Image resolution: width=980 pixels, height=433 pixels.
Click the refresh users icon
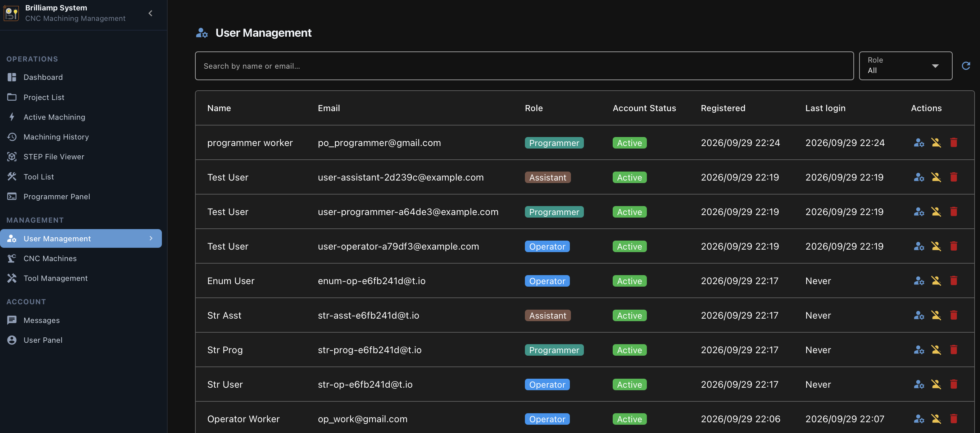(x=966, y=66)
